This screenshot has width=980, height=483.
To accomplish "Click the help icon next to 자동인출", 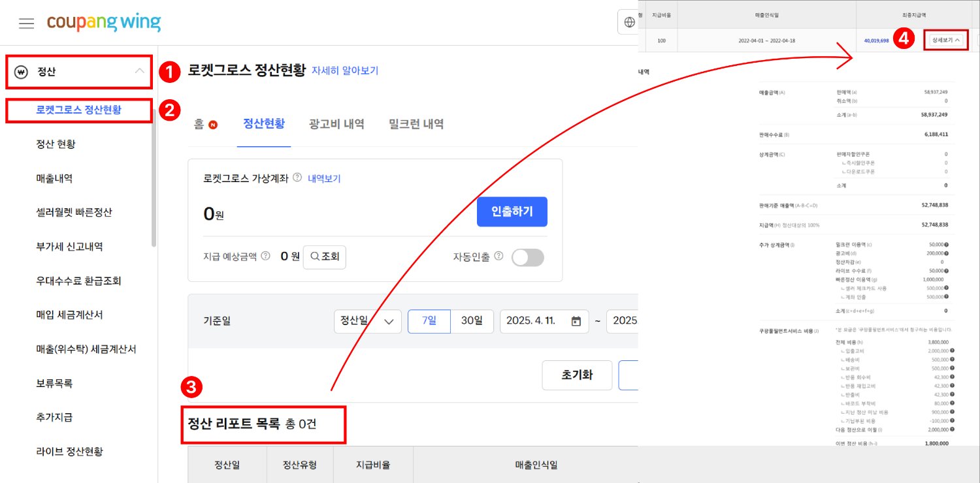I will [x=498, y=256].
